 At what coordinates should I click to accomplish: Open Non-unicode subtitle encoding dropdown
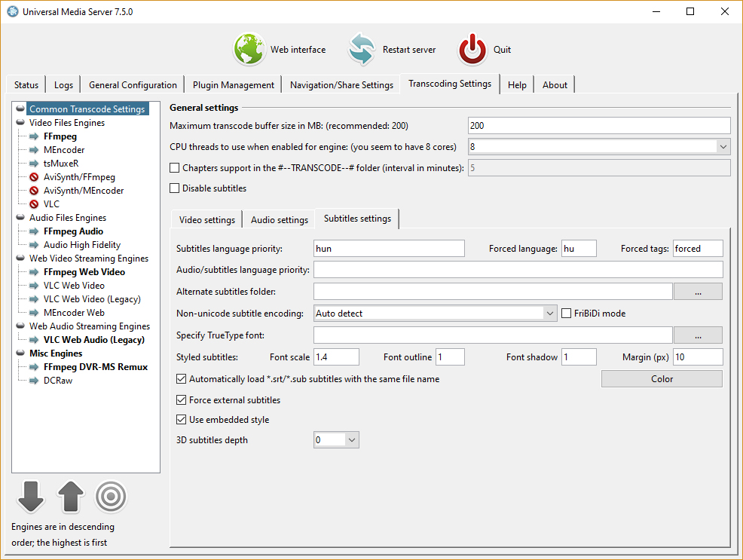[549, 314]
